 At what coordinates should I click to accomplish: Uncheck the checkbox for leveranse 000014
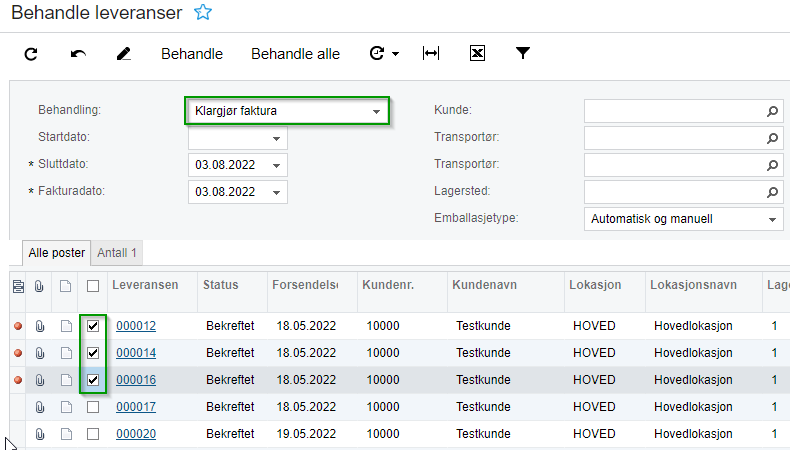93,353
